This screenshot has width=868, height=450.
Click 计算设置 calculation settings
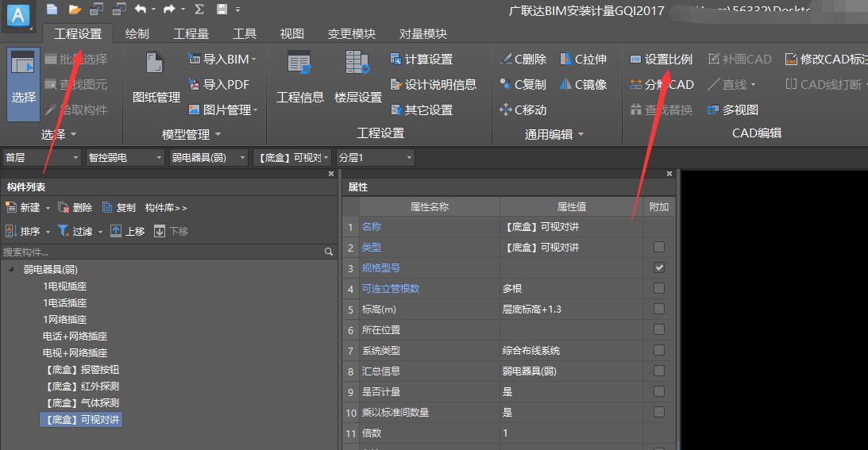(x=422, y=60)
